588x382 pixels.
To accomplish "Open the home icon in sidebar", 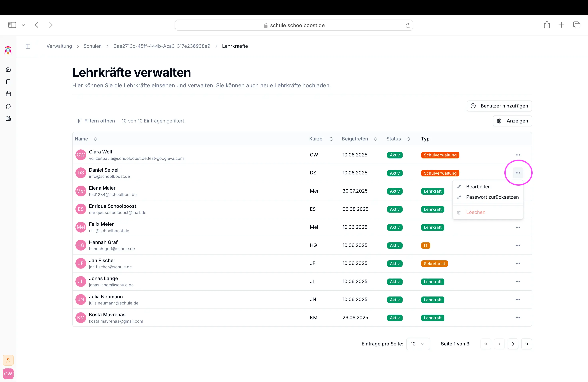I will pos(8,69).
